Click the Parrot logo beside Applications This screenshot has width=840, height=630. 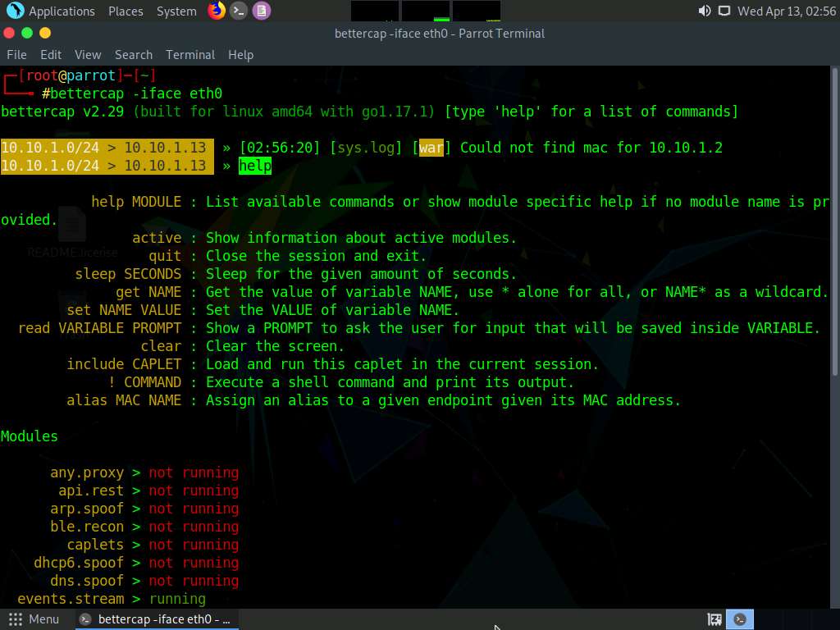coord(15,11)
